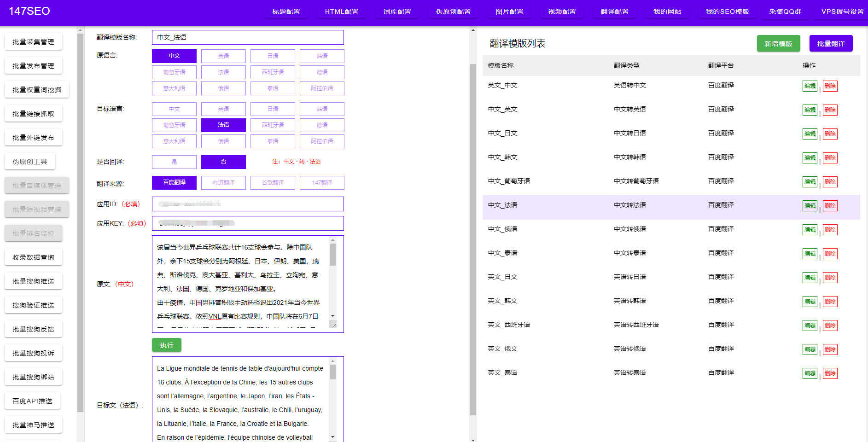This screenshot has height=442, width=868.
Task: Select 俄语 as target language
Action: point(223,141)
